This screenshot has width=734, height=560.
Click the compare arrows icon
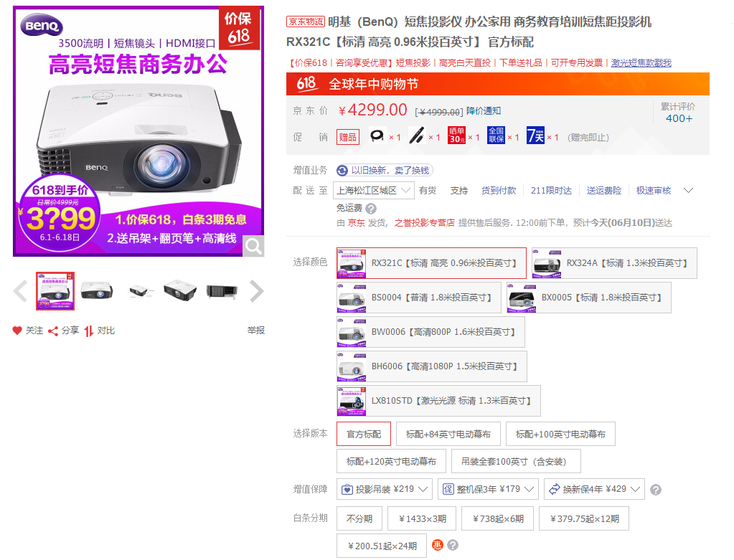coord(89,331)
